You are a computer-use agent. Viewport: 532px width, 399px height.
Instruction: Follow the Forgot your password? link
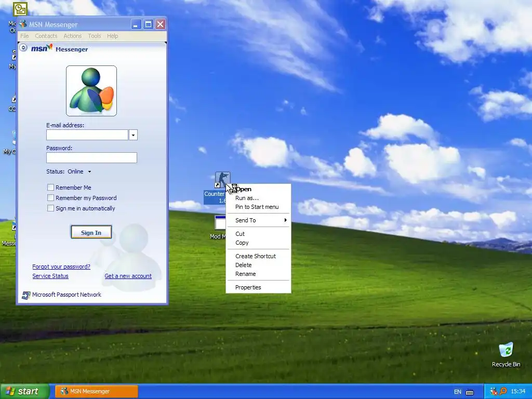61,267
